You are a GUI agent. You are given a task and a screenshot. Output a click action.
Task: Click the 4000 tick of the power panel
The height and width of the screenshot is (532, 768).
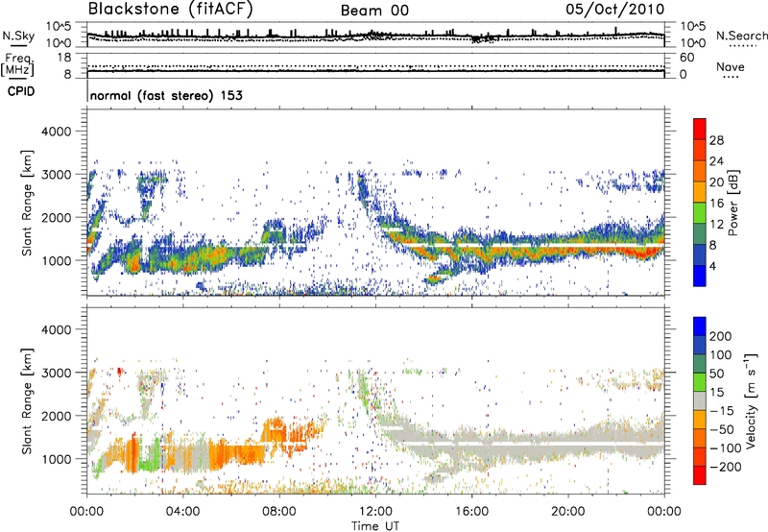point(57,132)
